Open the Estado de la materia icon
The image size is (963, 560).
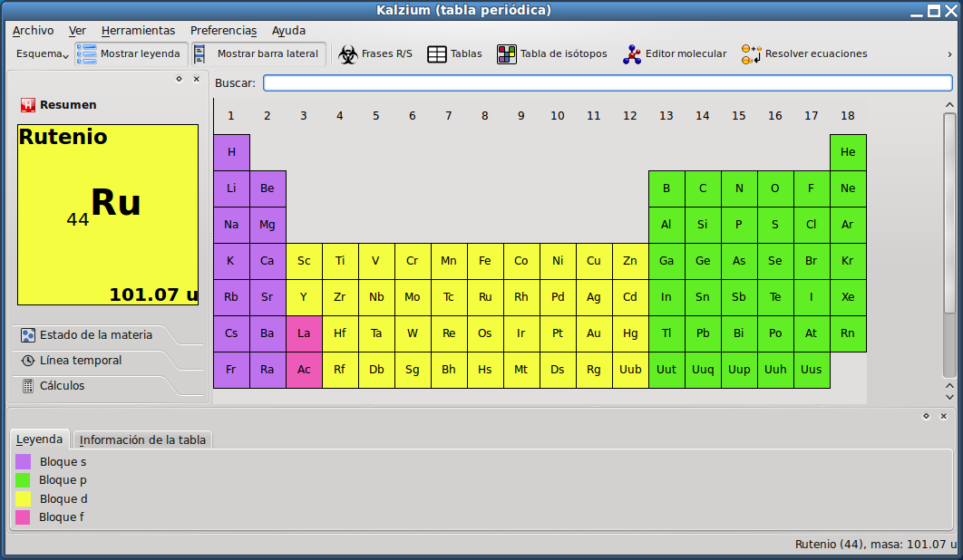click(x=27, y=335)
